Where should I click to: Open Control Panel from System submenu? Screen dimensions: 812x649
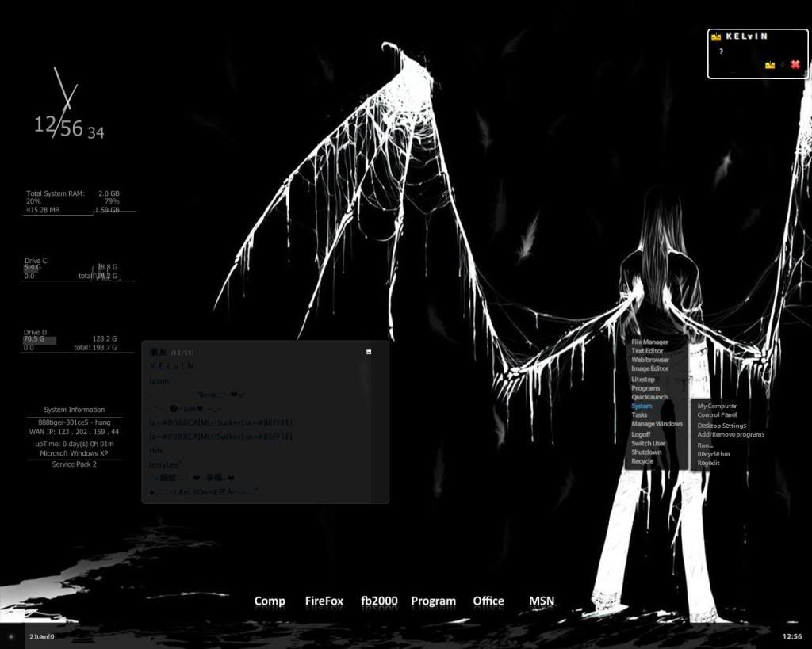(x=717, y=415)
